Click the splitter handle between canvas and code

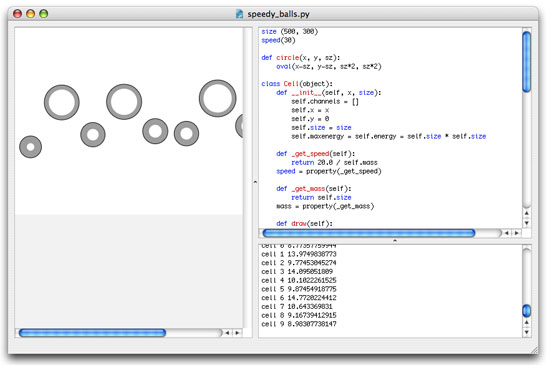255,182
